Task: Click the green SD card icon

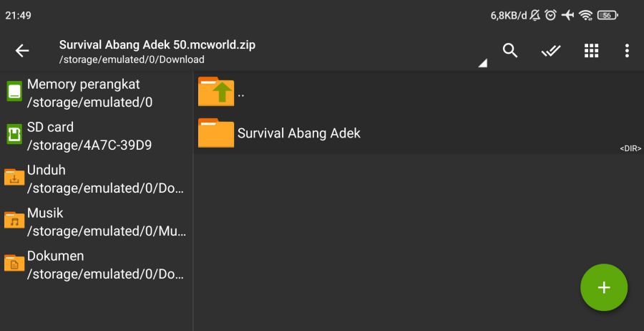Action: 14,134
